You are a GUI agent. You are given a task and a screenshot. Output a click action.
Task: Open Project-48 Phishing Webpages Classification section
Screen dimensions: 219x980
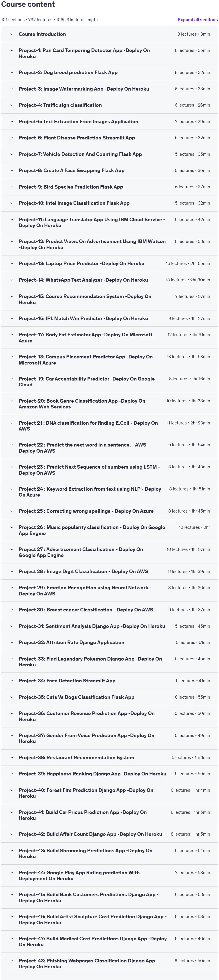[x=109, y=964]
